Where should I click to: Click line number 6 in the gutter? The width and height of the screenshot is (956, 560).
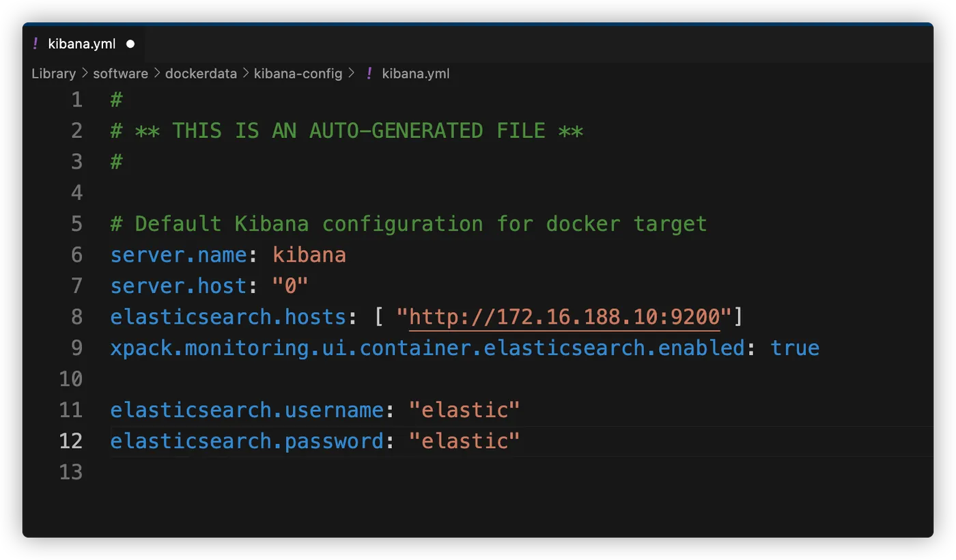point(76,255)
